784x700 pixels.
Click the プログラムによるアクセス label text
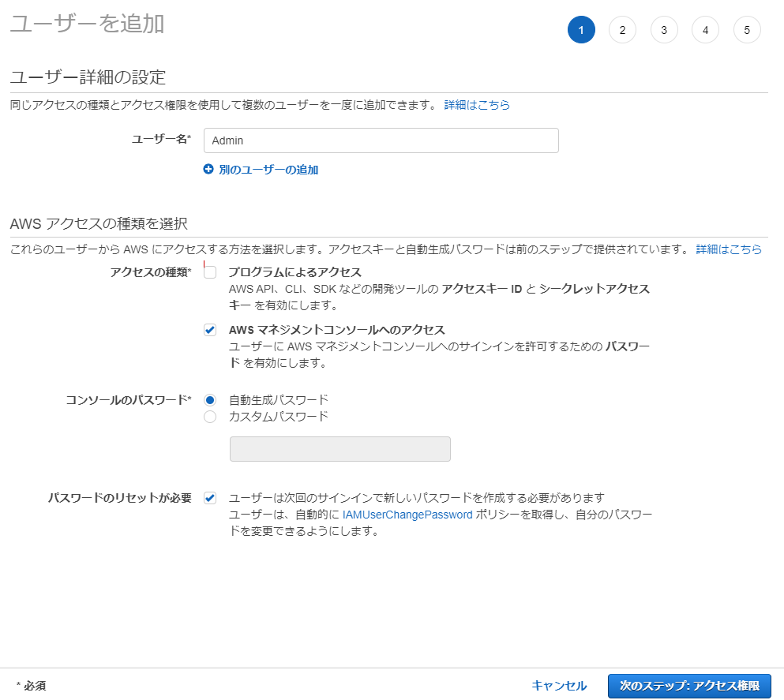click(295, 272)
